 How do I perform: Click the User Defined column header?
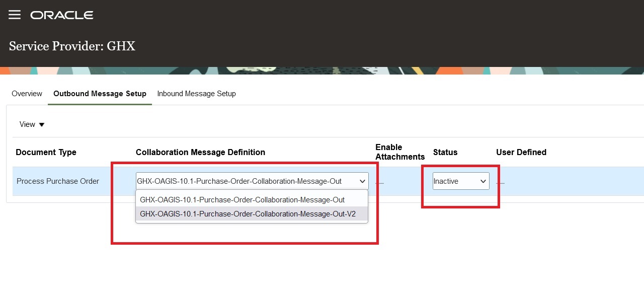coord(521,152)
